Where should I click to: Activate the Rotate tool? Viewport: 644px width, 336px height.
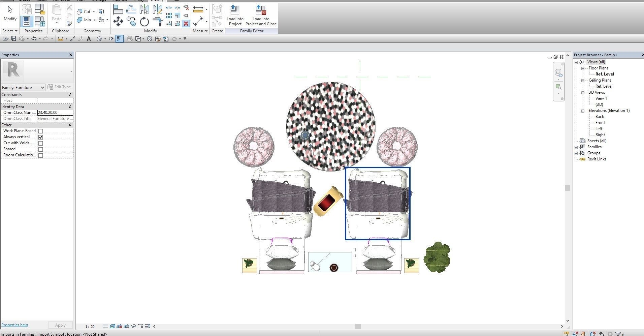click(x=144, y=21)
